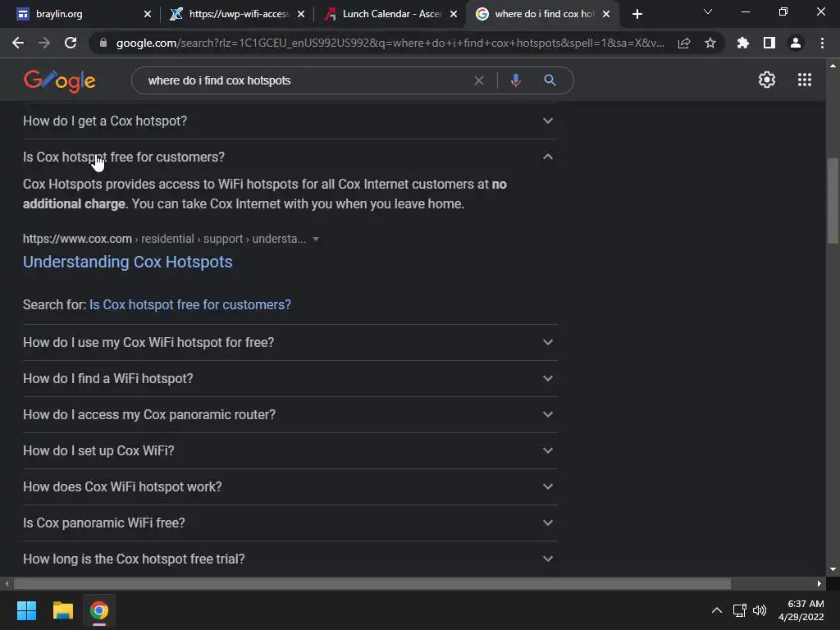
Task: Close the Lunch Calendar tab
Action: pos(454,14)
